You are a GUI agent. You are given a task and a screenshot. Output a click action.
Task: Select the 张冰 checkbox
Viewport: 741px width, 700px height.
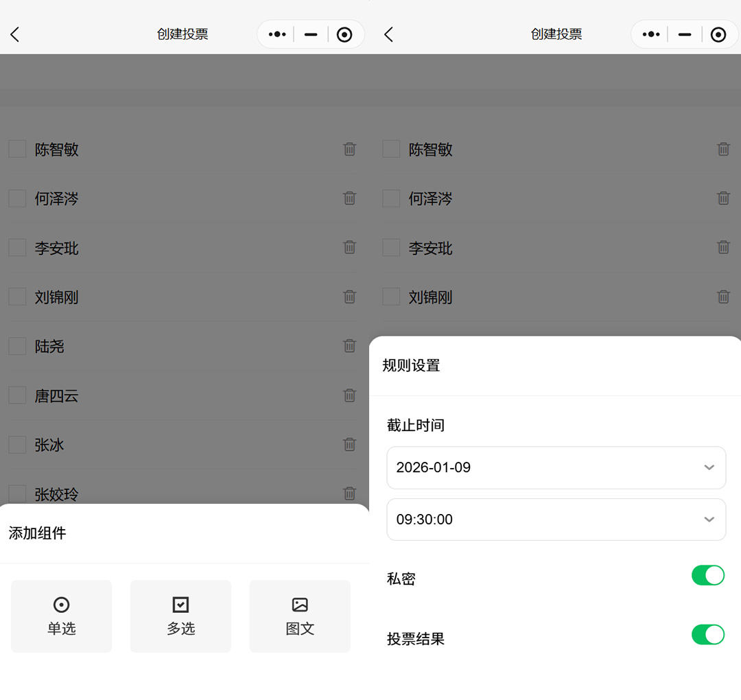tap(17, 445)
